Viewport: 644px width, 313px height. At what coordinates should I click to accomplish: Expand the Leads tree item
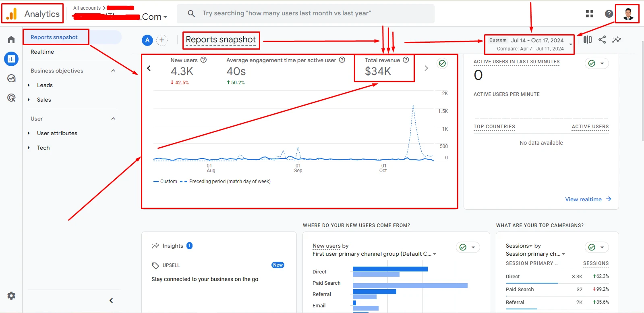[29, 85]
